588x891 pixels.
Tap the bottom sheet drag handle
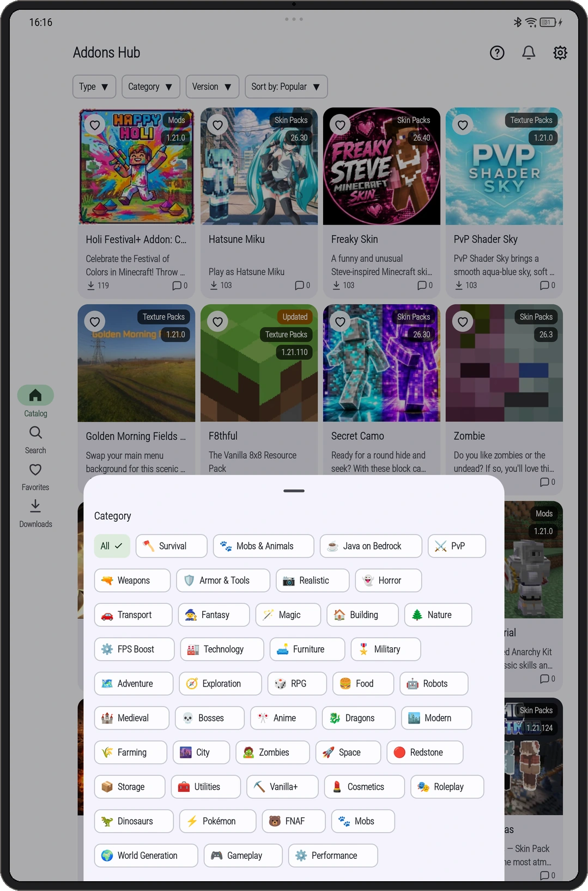pyautogui.click(x=294, y=491)
